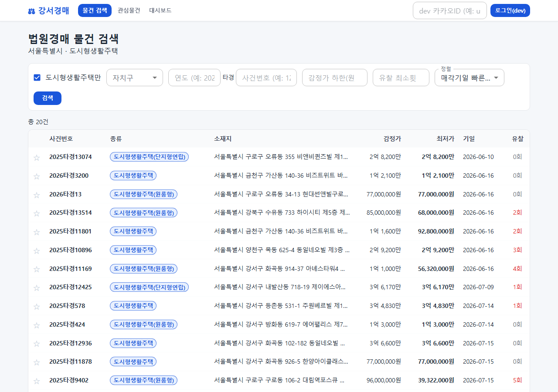This screenshot has height=392, width=558.
Task: Click the 39,322,000원 minimum price
Action: tap(436, 380)
